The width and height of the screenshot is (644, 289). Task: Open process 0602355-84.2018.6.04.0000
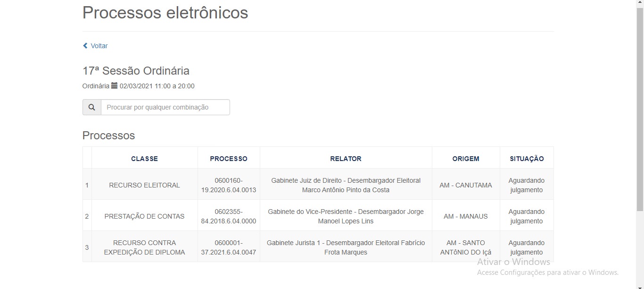click(x=229, y=216)
